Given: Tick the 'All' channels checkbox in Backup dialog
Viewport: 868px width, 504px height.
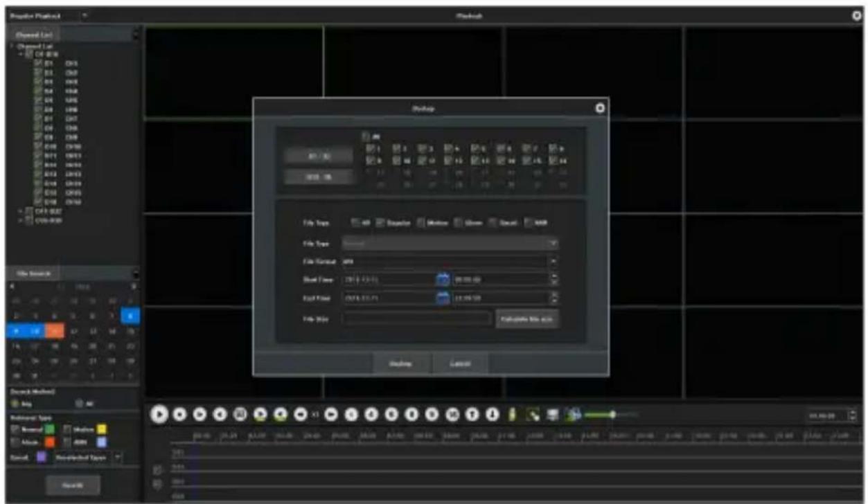Looking at the screenshot, I should tap(365, 136).
